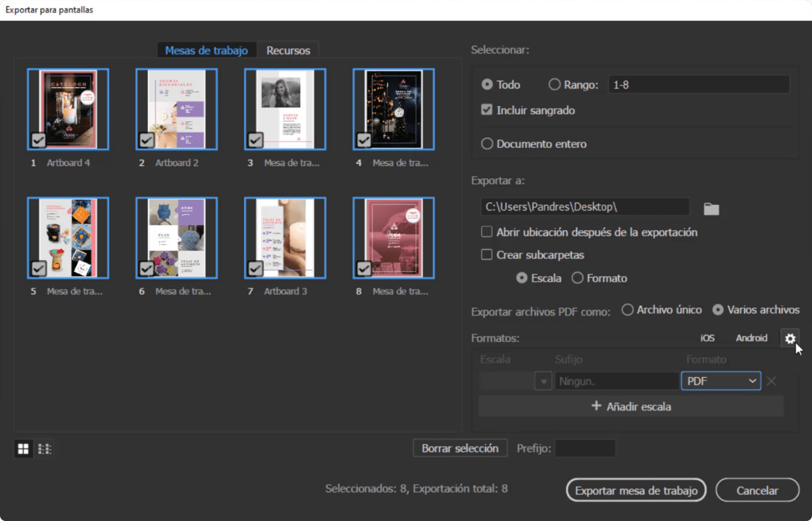The height and width of the screenshot is (521, 812).
Task: Select Archivo único export option
Action: pos(627,310)
